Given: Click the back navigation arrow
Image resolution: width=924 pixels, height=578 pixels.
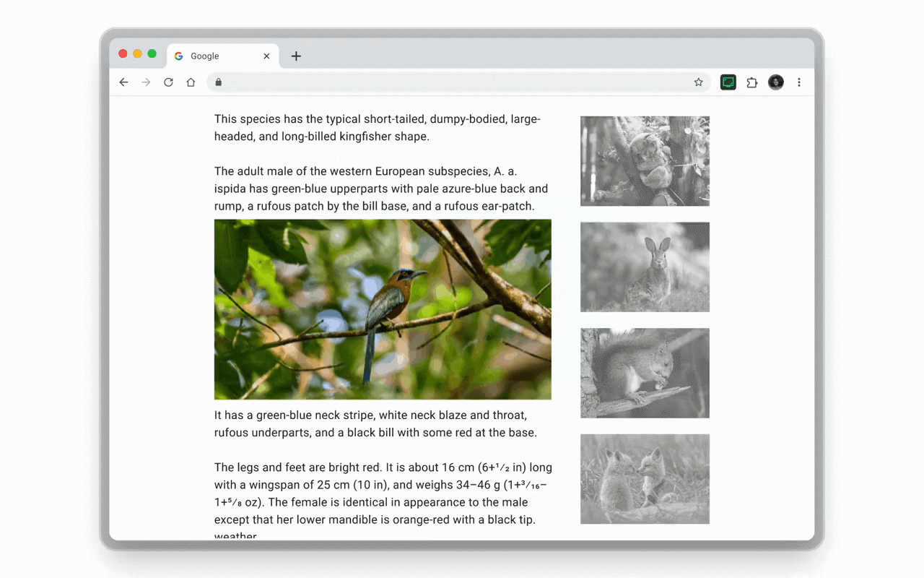Looking at the screenshot, I should click(x=123, y=82).
